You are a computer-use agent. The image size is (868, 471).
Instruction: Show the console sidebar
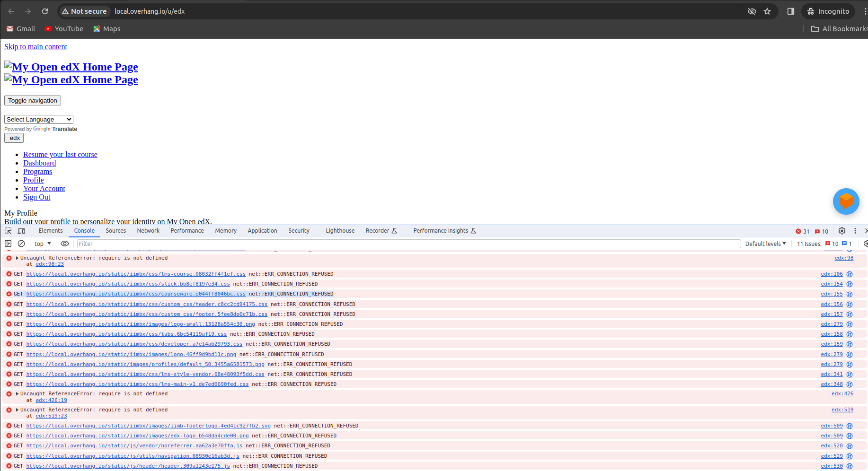tap(8, 244)
